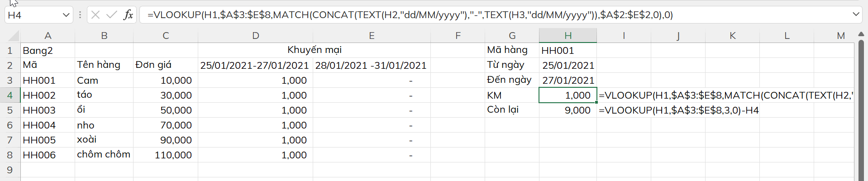The width and height of the screenshot is (868, 181).
Task: Select cell with 28/01/2021 -31/01/2021 header
Action: [371, 66]
